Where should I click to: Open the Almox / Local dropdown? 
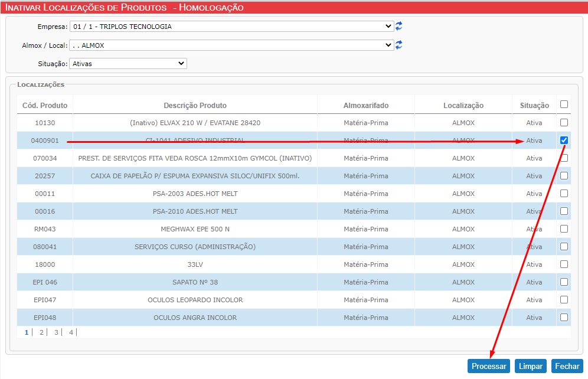click(x=232, y=45)
